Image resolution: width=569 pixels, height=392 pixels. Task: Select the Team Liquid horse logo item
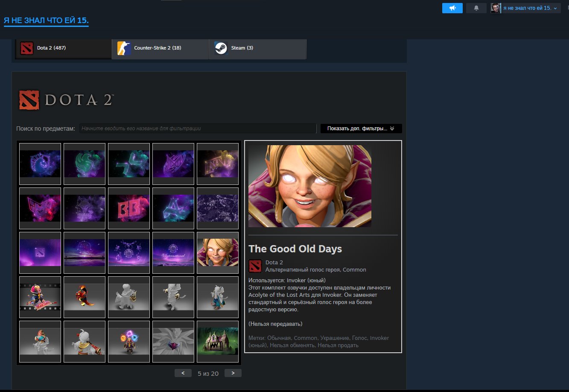(x=40, y=164)
